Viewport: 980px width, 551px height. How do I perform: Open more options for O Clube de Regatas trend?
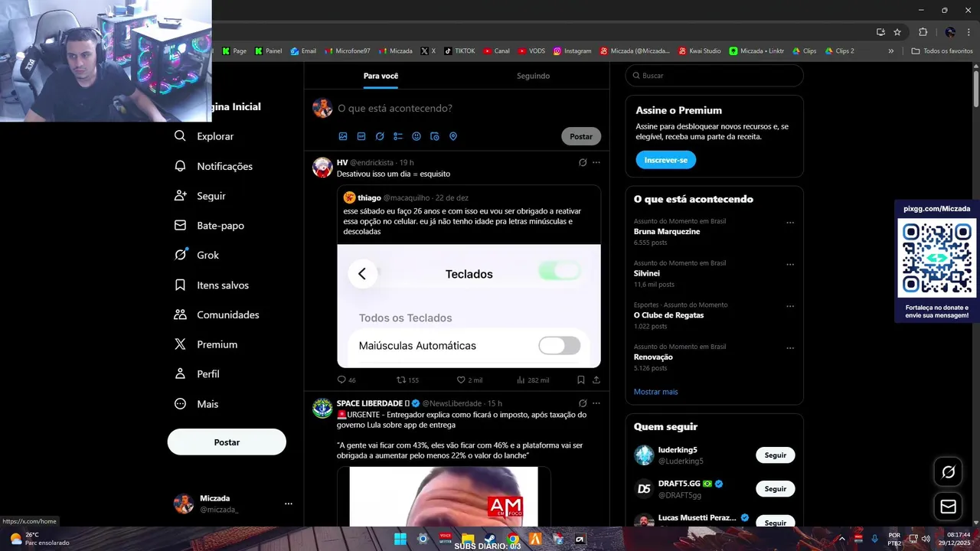click(790, 306)
